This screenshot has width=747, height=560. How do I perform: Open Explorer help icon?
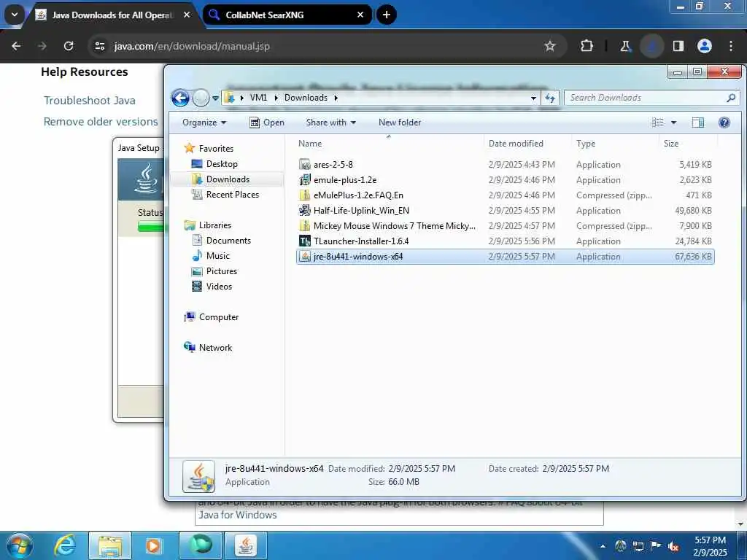(724, 122)
